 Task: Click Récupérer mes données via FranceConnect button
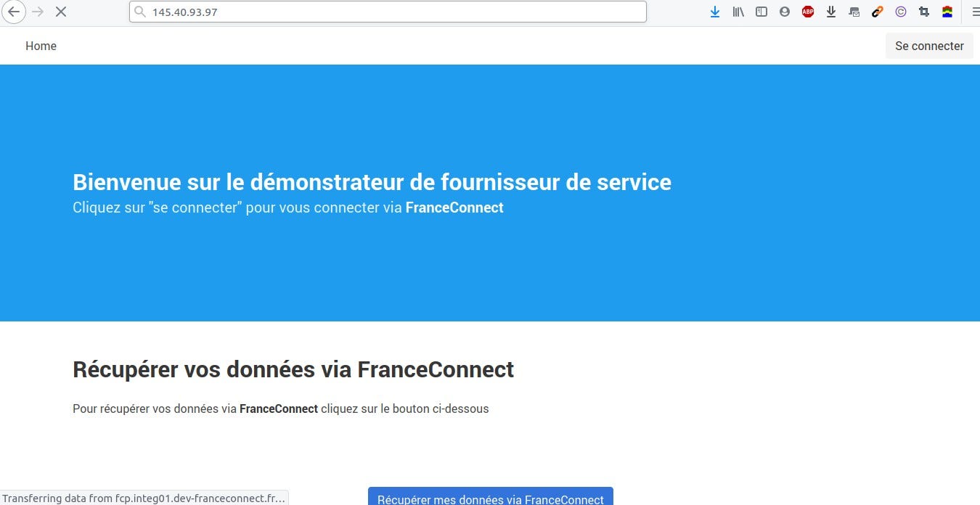coord(491,496)
